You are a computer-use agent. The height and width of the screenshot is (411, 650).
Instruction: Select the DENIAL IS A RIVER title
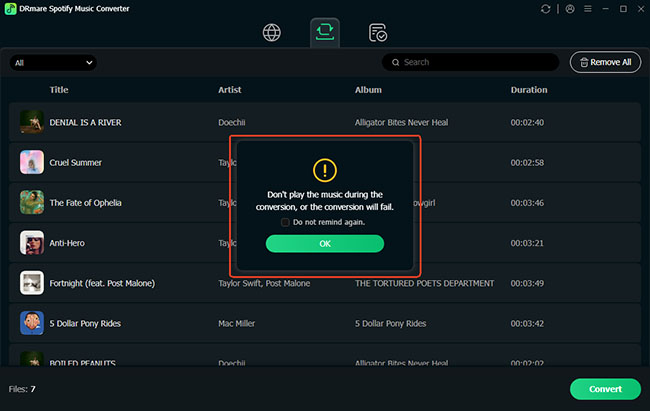85,122
